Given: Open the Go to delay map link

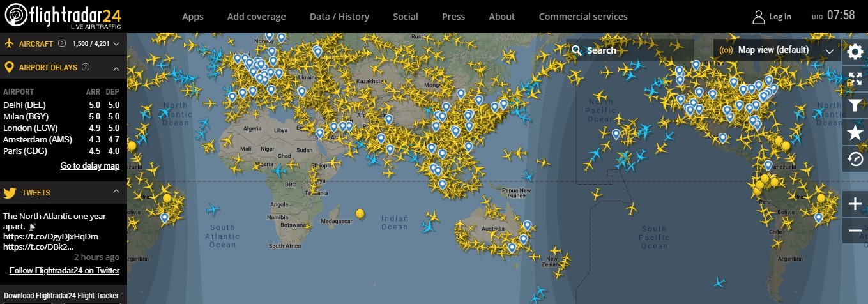Looking at the screenshot, I should [x=90, y=166].
